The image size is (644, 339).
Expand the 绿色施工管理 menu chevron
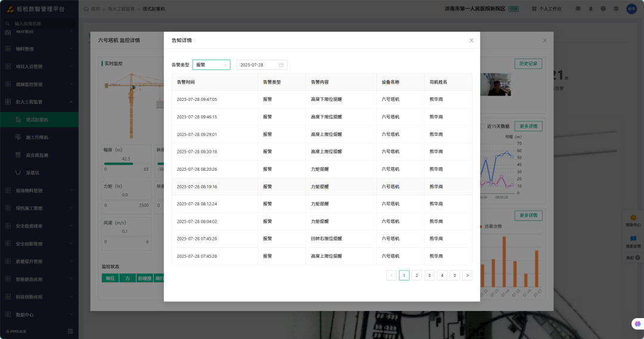point(71,208)
